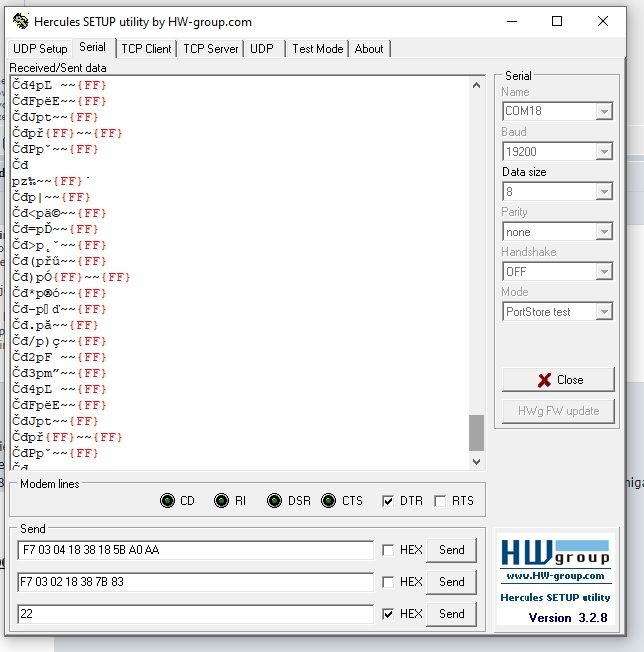
Task: Enable HEX for first send line
Action: 387,550
